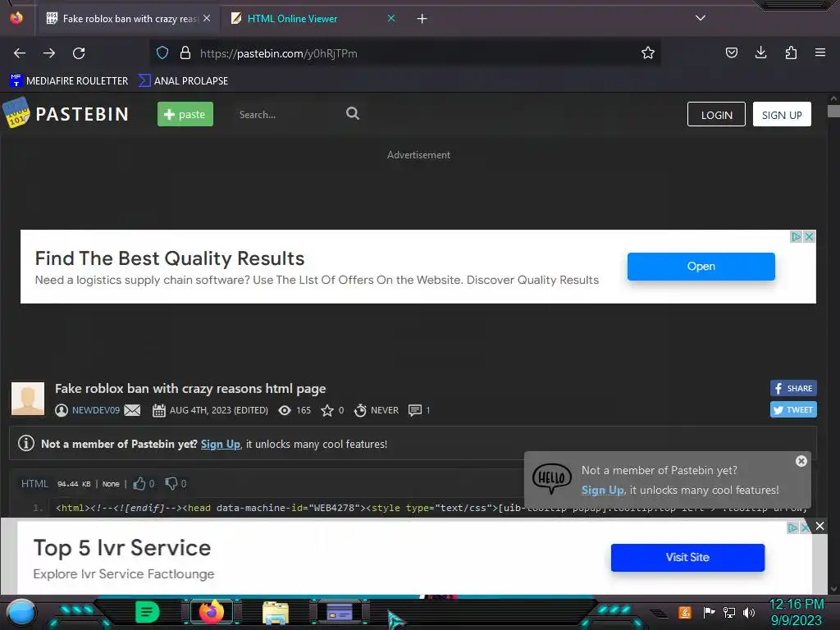Image resolution: width=840 pixels, height=630 pixels.
Task: Share the paste on Facebook
Action: click(x=793, y=388)
